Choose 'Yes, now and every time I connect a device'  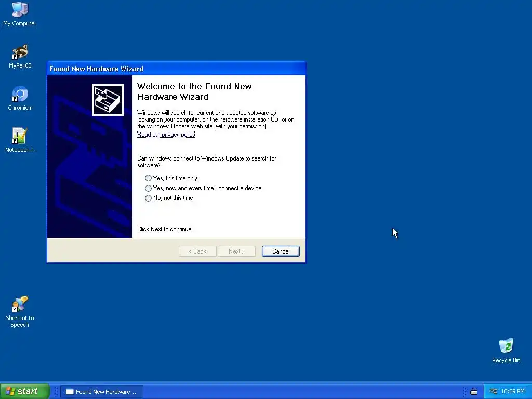(x=203, y=188)
